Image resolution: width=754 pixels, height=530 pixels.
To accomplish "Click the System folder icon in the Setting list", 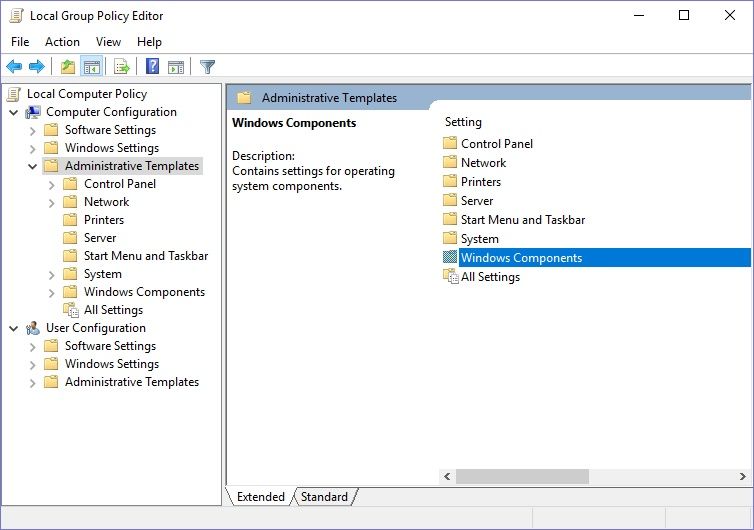I will (450, 239).
